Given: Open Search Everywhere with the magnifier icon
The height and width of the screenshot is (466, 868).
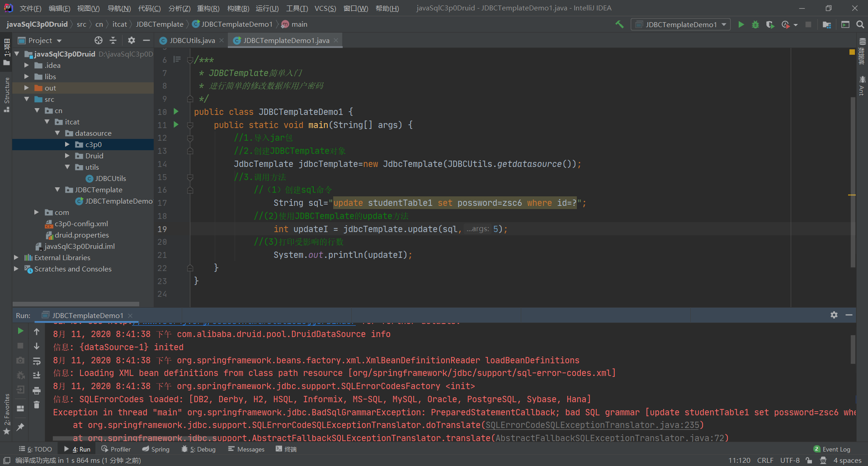Looking at the screenshot, I should 860,24.
